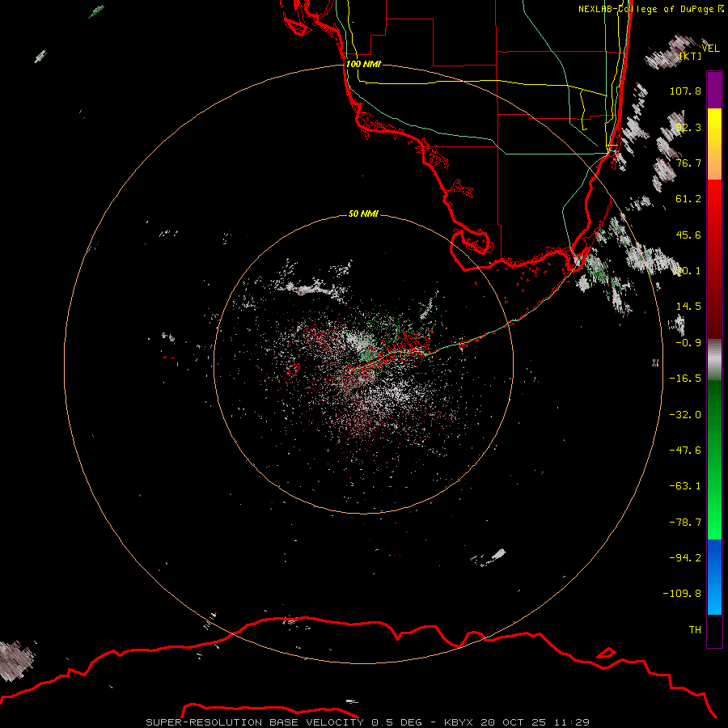Select the -78.7 scale value
The width and height of the screenshot is (728, 728).
point(685,523)
